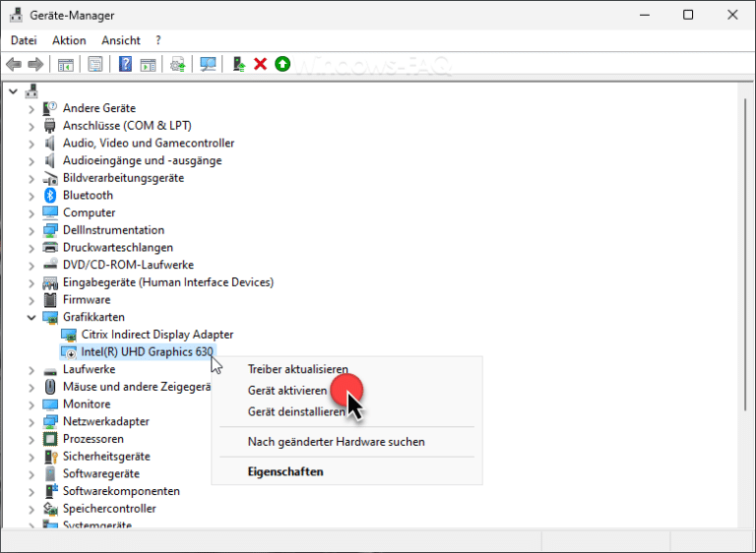Expand the Eingabegeräte (Human Interface Devices) chevron
756x553 pixels.
(x=31, y=282)
